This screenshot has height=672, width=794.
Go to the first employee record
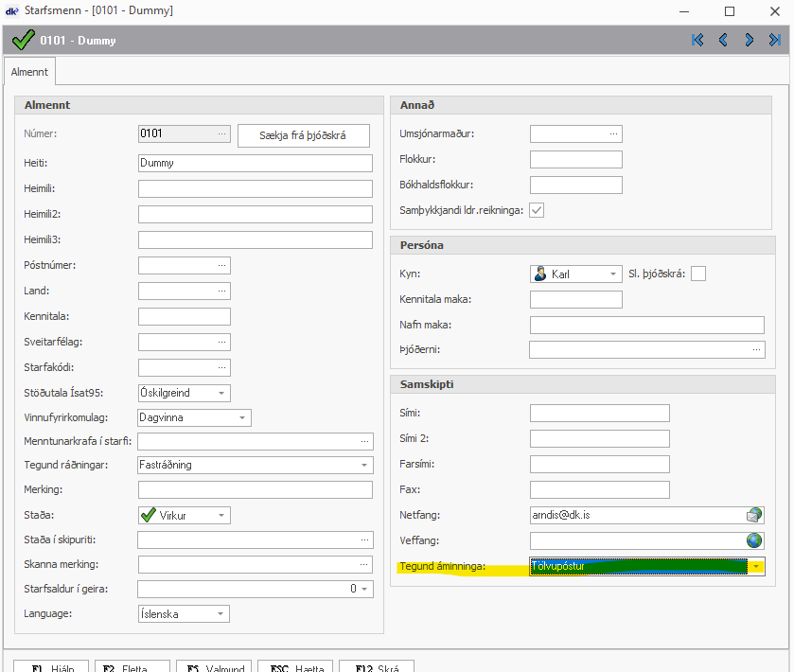coord(698,40)
